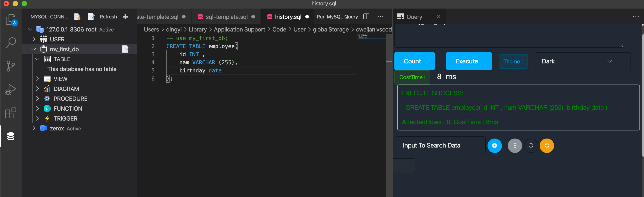Click the blue circular export button
The height and width of the screenshot is (197, 644).
pos(494,146)
